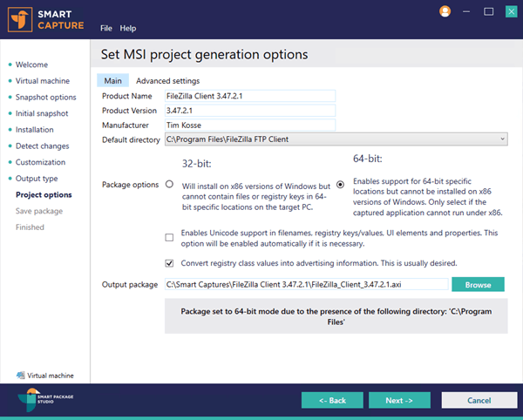Image resolution: width=523 pixels, height=420 pixels.
Task: Select the Project options step
Action: coord(44,194)
